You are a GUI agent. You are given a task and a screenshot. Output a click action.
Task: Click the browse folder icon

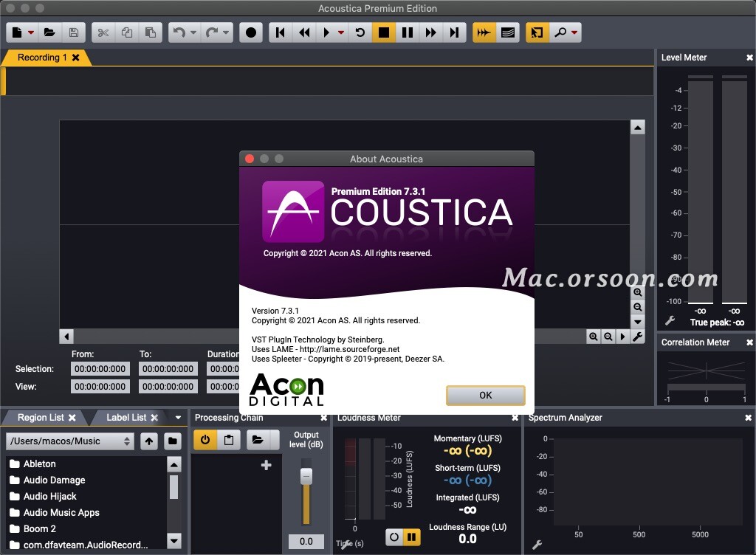(x=172, y=441)
